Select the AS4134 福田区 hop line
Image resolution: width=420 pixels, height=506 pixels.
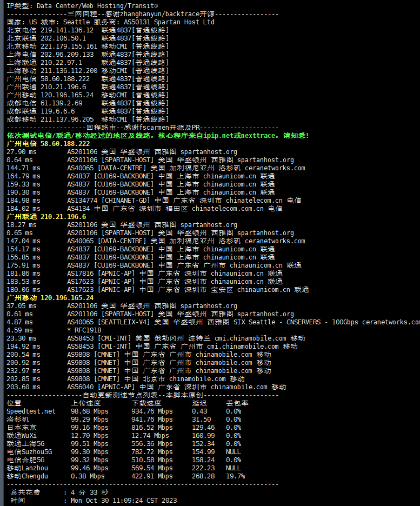coord(175,209)
